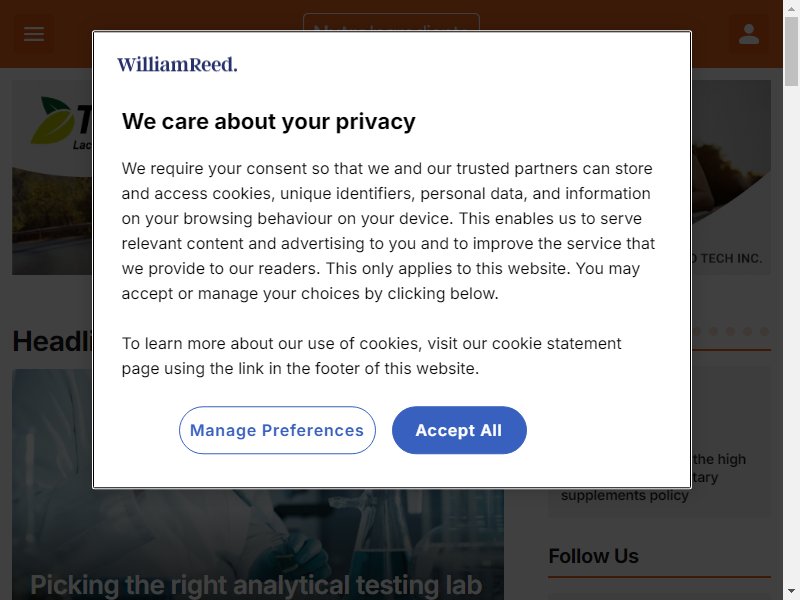Click the TECH INC. banner advertisement
800x600 pixels.
pos(731,177)
